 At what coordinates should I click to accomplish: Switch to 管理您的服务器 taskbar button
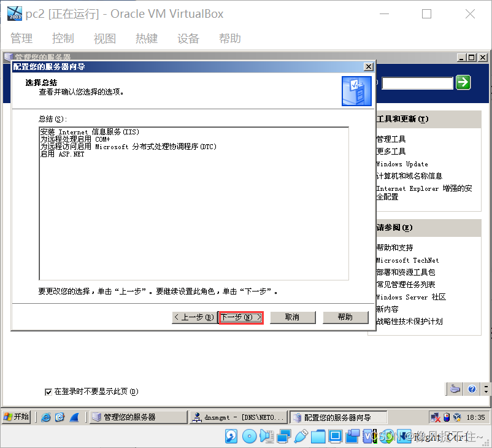click(139, 417)
